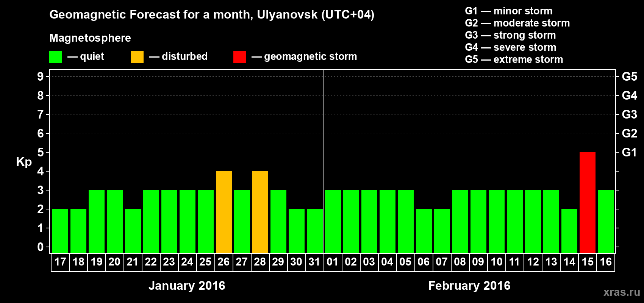Click the red geomagnetic storm legend swatch

click(x=239, y=57)
